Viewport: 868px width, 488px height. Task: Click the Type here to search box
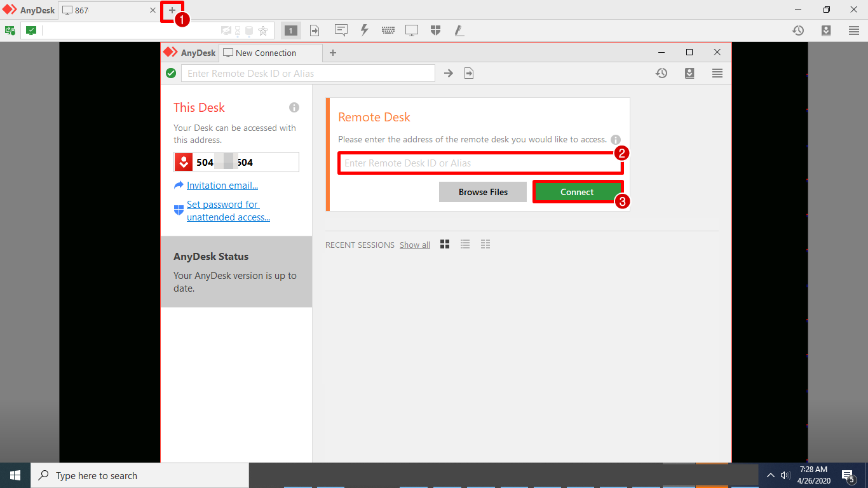[x=140, y=475]
